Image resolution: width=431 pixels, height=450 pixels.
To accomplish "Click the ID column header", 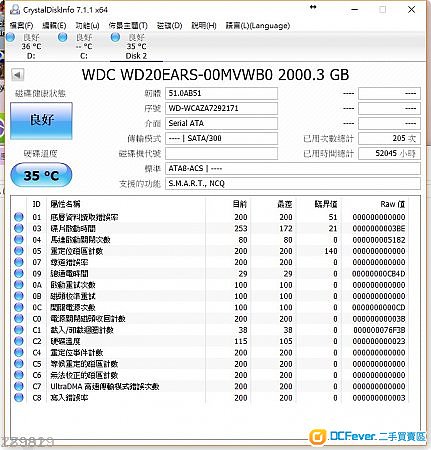I will pyautogui.click(x=36, y=204).
